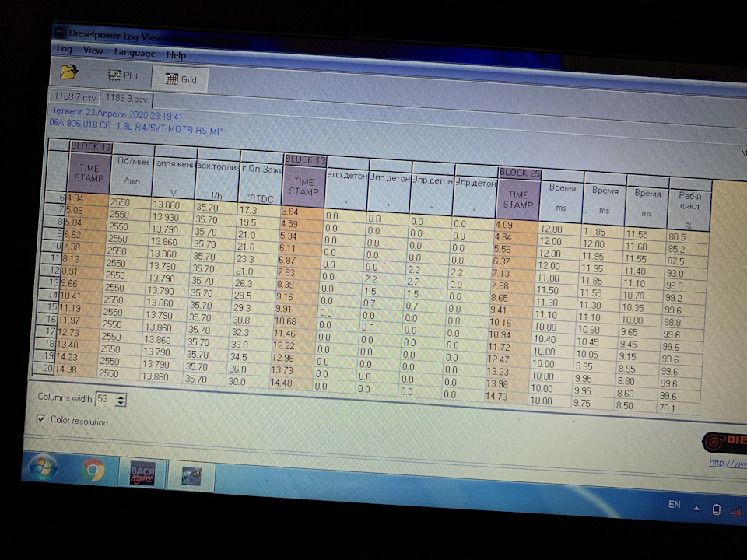
Task: Switch to Grid view
Action: [180, 79]
